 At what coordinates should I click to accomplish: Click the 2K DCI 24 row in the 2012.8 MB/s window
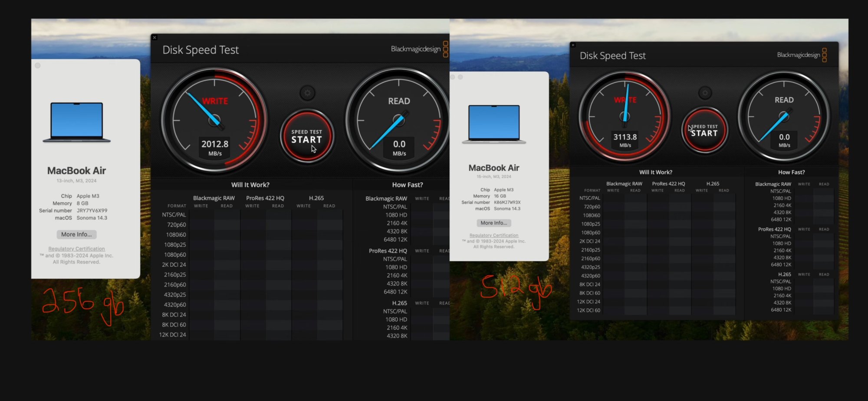pos(252,265)
